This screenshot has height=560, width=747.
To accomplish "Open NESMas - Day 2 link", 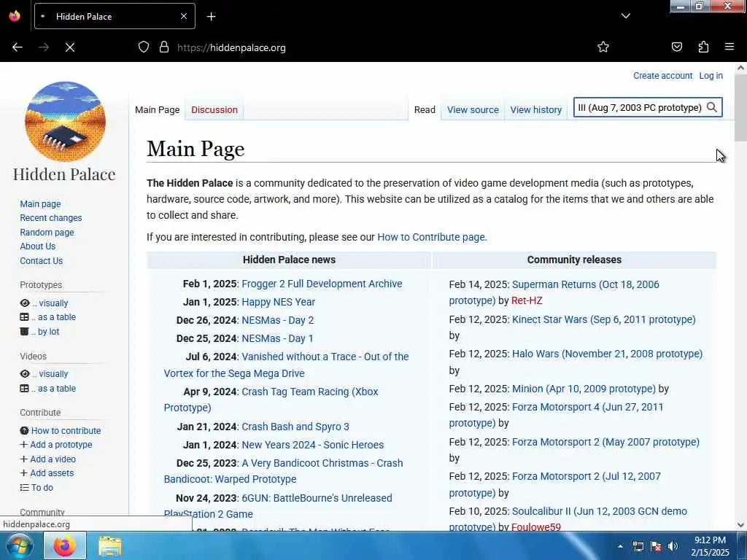I will pyautogui.click(x=278, y=321).
